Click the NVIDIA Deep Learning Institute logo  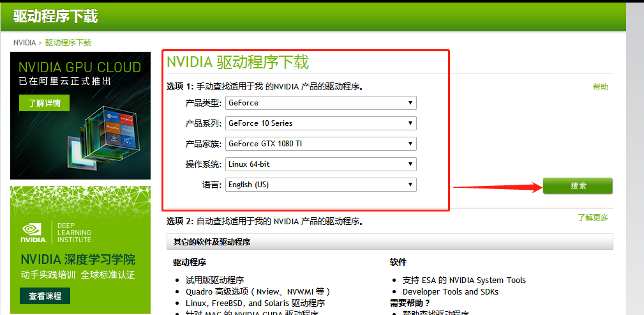click(56, 233)
